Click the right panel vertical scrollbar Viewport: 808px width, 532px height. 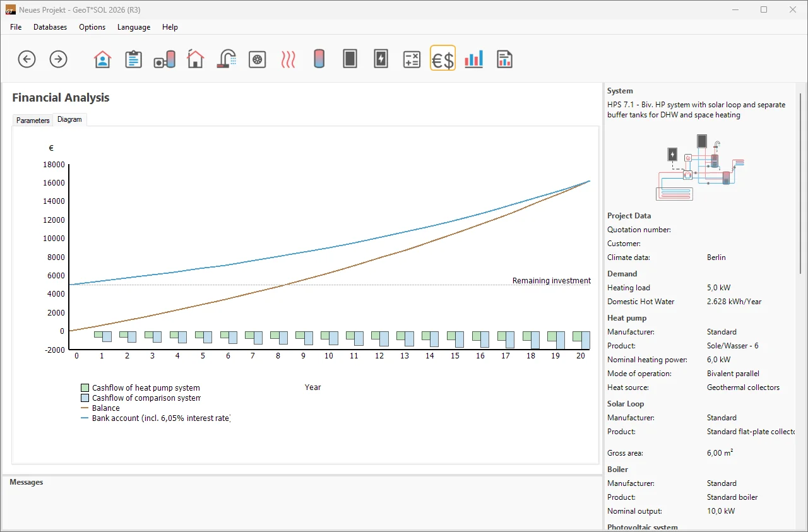point(800,183)
